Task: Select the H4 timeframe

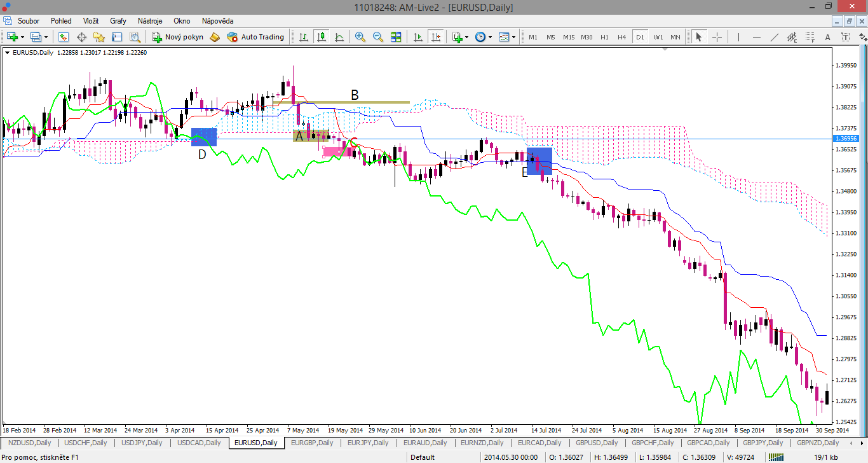Action: click(622, 37)
